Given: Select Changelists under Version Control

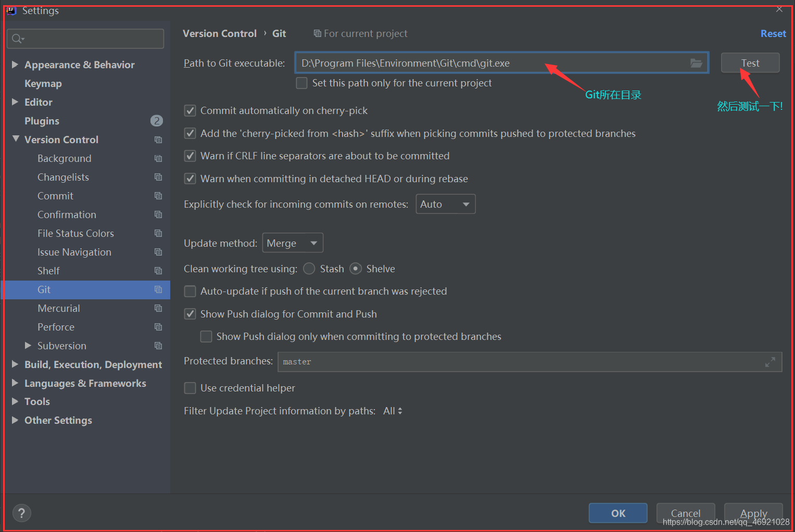Looking at the screenshot, I should pos(63,177).
